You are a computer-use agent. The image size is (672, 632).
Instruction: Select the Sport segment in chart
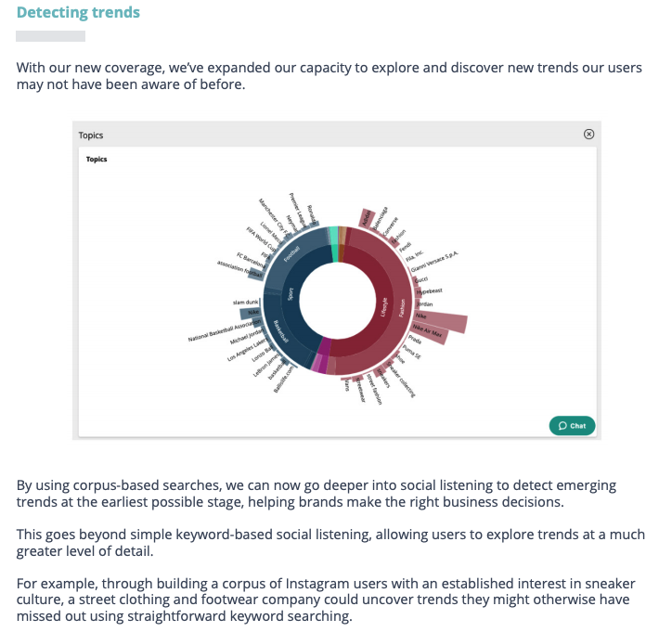(291, 295)
